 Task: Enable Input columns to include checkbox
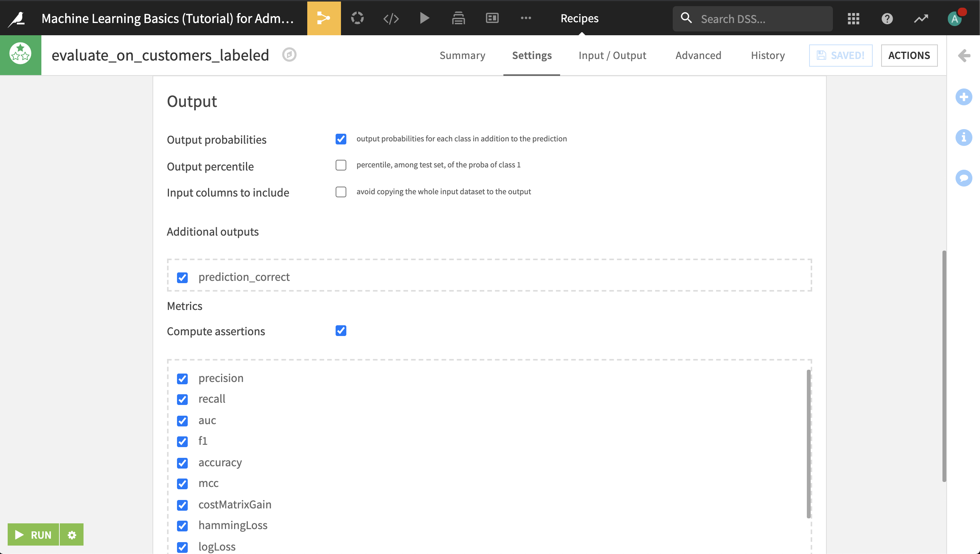coord(341,192)
